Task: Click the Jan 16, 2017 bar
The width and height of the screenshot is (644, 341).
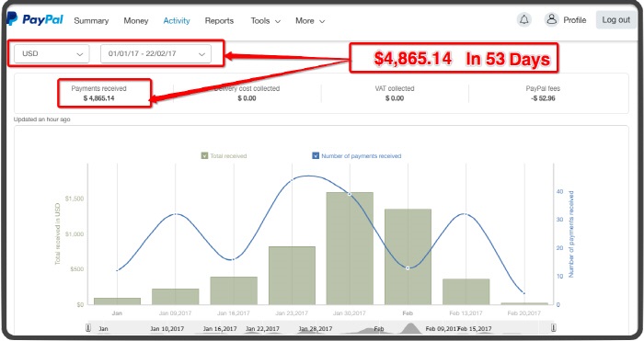Action: click(234, 290)
